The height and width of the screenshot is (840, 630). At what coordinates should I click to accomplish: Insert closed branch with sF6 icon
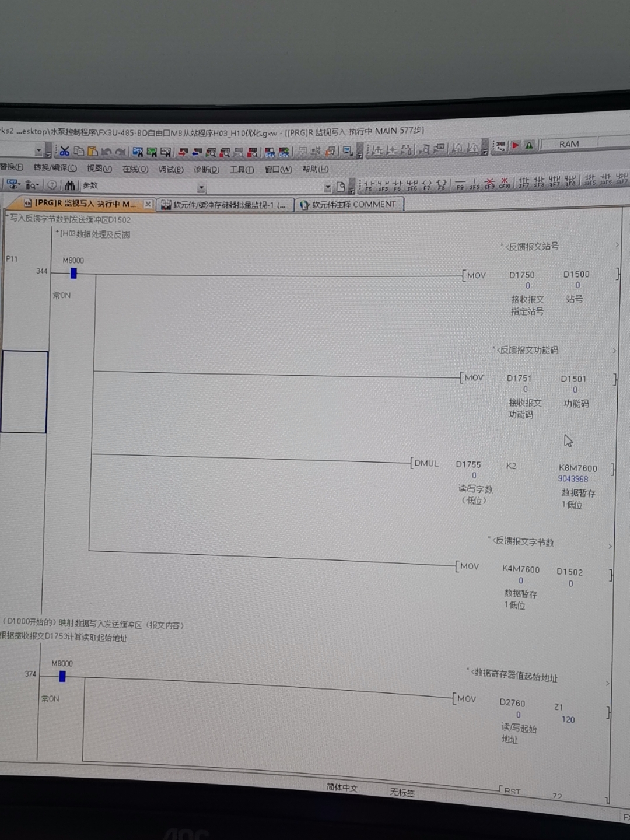(412, 185)
